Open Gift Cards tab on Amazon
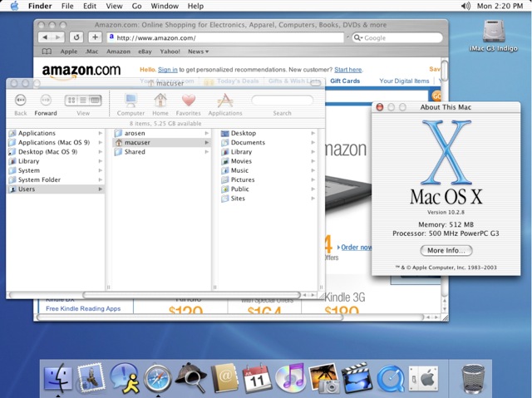532x398 pixels. (345, 81)
